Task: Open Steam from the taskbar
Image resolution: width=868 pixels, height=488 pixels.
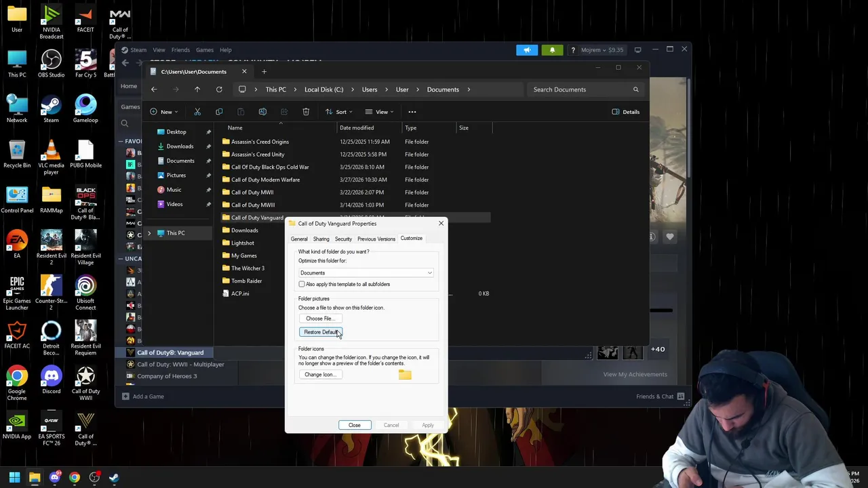Action: 114,477
